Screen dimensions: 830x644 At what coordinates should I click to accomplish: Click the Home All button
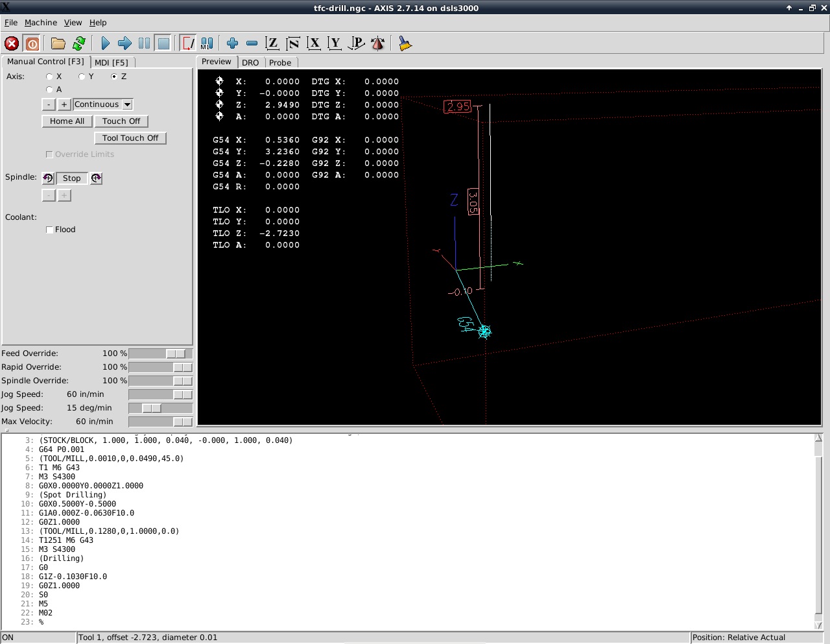click(x=67, y=121)
